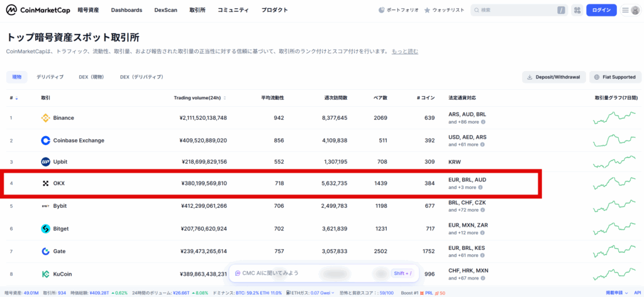This screenshot has height=297, width=644.
Task: Click the CMC AI chat icon
Action: (x=237, y=273)
